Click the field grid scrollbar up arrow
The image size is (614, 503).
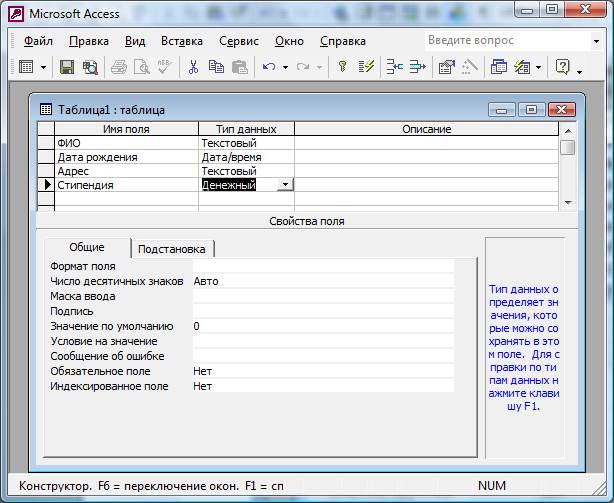coord(568,131)
